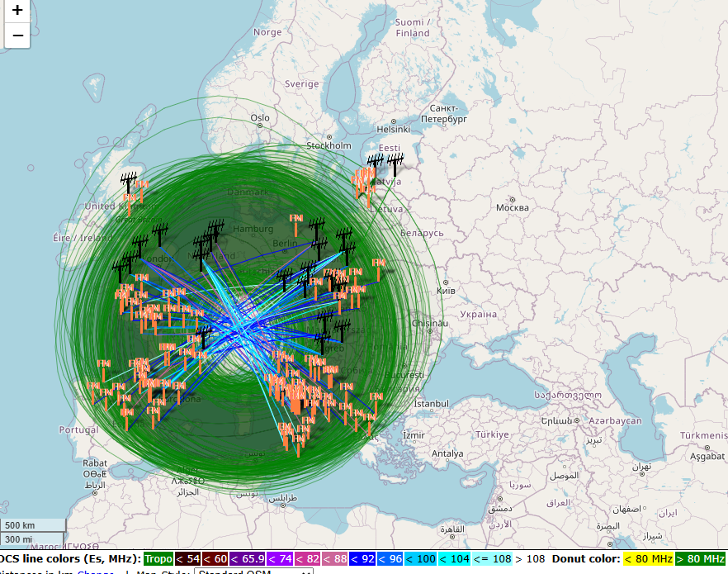Click yellow '< 80 MHz' donut color swatch
The height and width of the screenshot is (574, 728).
(648, 558)
